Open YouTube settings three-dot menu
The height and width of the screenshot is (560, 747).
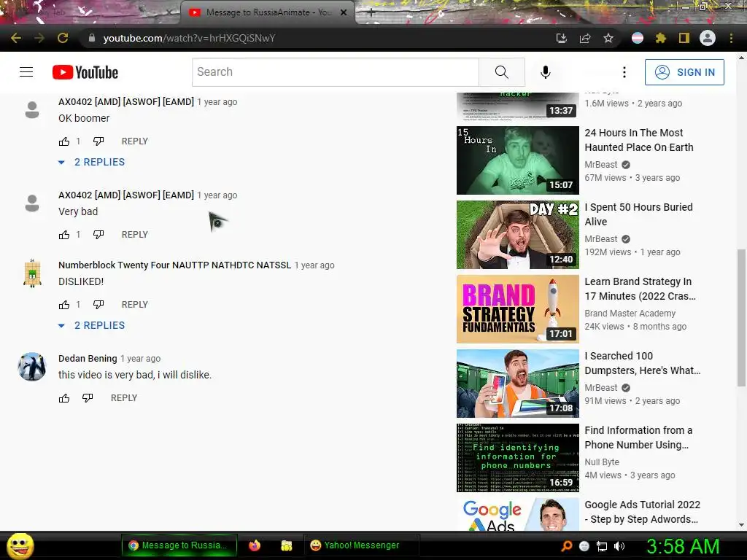(x=624, y=72)
